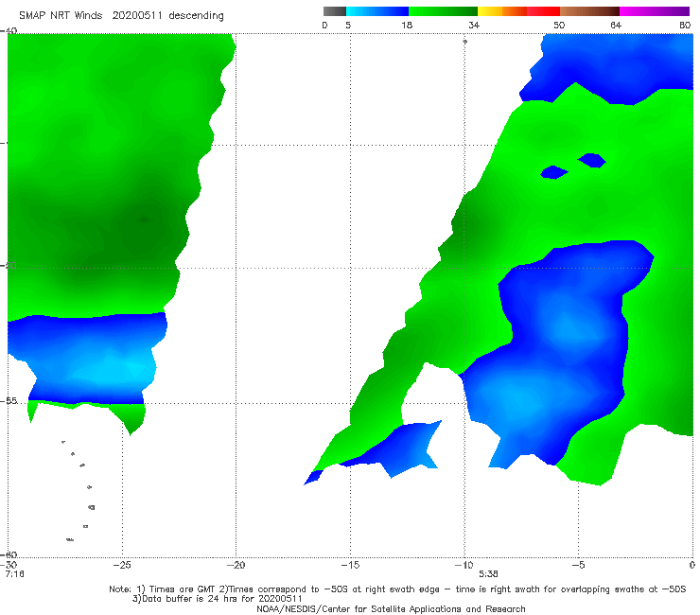Click the color bar label '64'
The image size is (700, 615).
click(x=616, y=26)
